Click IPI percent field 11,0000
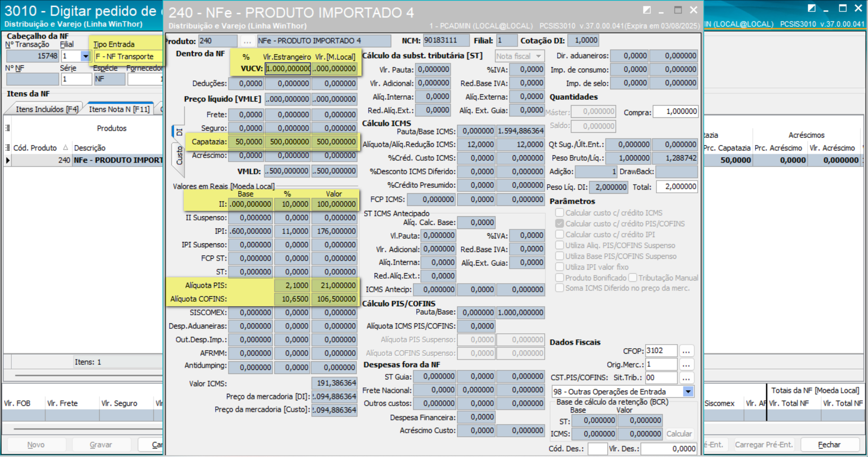 pos(292,231)
